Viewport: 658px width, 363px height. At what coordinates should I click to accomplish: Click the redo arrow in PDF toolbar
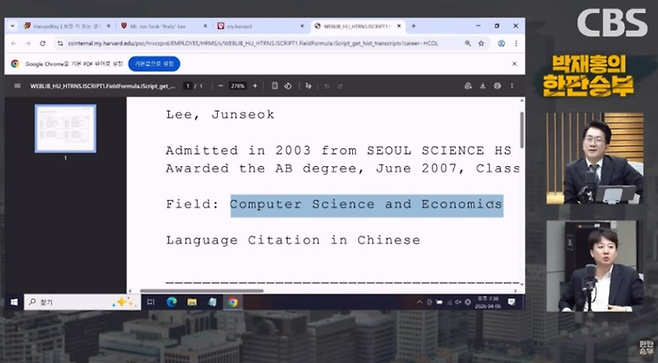[x=340, y=86]
